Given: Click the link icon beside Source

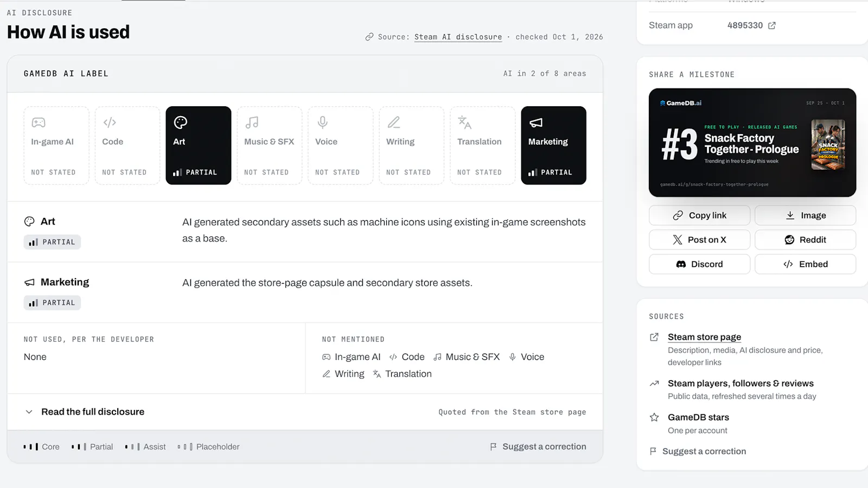Looking at the screenshot, I should pyautogui.click(x=369, y=37).
